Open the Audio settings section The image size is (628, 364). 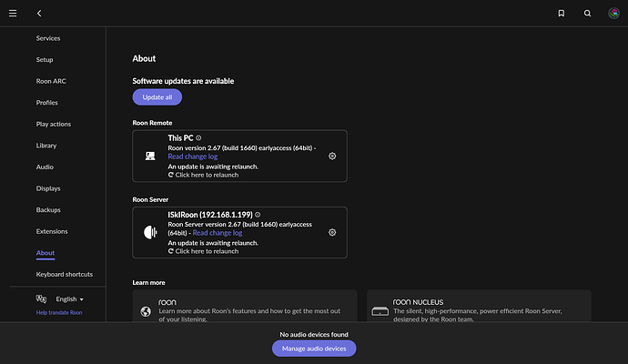tap(45, 167)
